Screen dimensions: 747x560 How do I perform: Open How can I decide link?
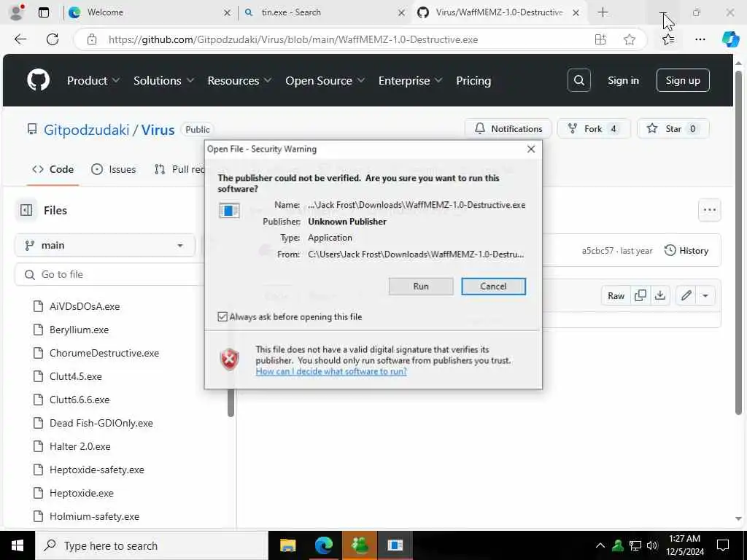tap(331, 371)
